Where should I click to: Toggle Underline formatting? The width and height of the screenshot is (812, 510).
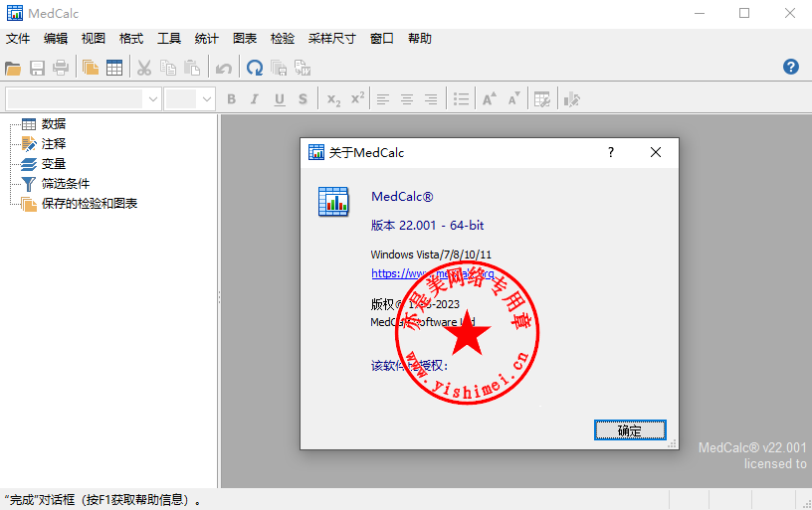(280, 99)
